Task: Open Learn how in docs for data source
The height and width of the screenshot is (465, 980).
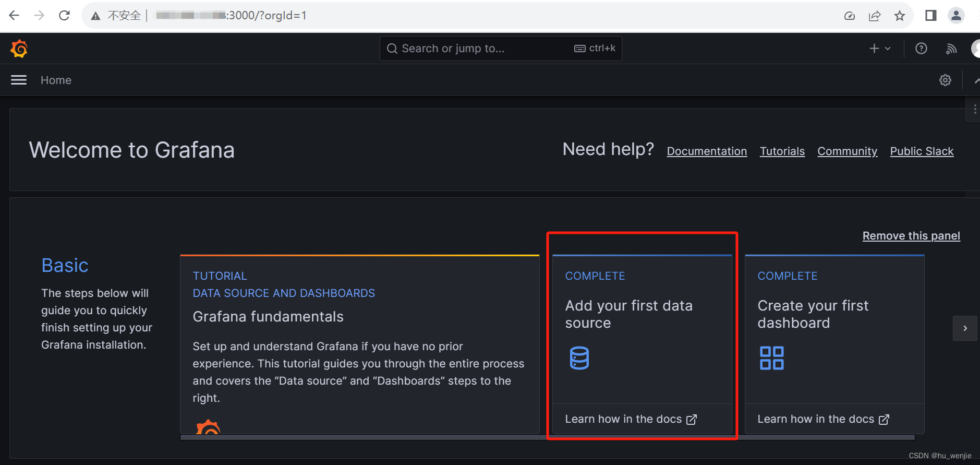Action: 631,419
